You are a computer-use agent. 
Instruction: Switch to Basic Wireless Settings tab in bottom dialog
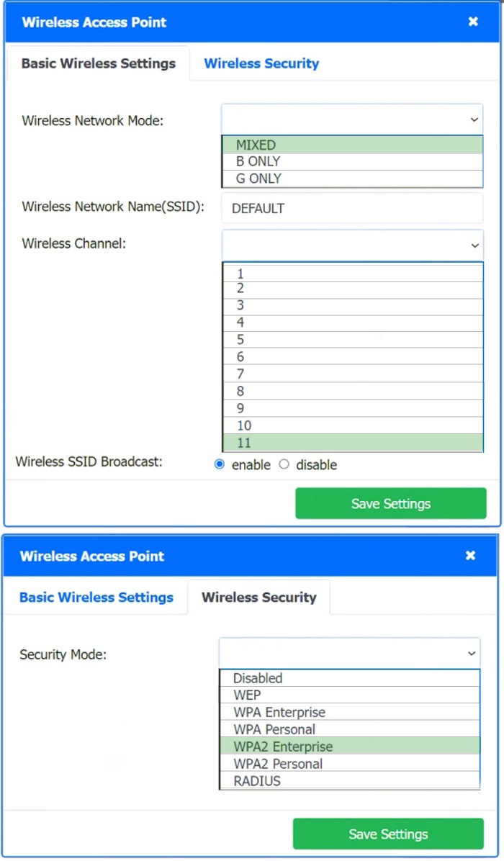tap(96, 598)
